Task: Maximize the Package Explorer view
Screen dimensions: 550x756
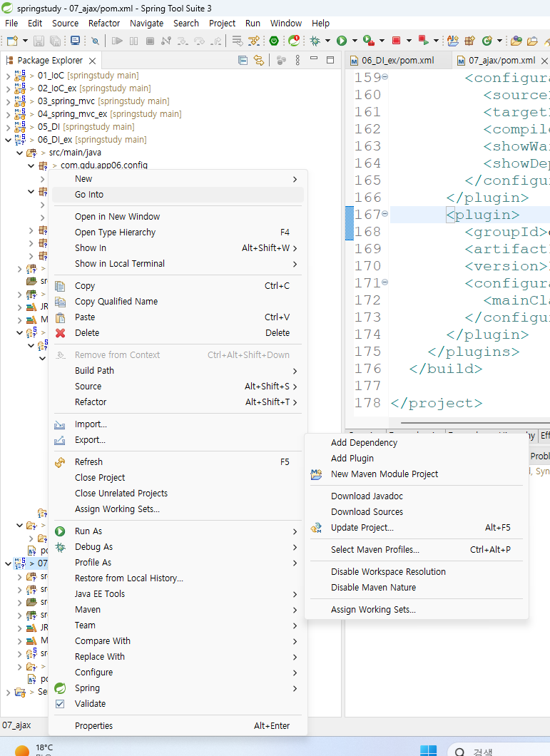Action: (330, 60)
